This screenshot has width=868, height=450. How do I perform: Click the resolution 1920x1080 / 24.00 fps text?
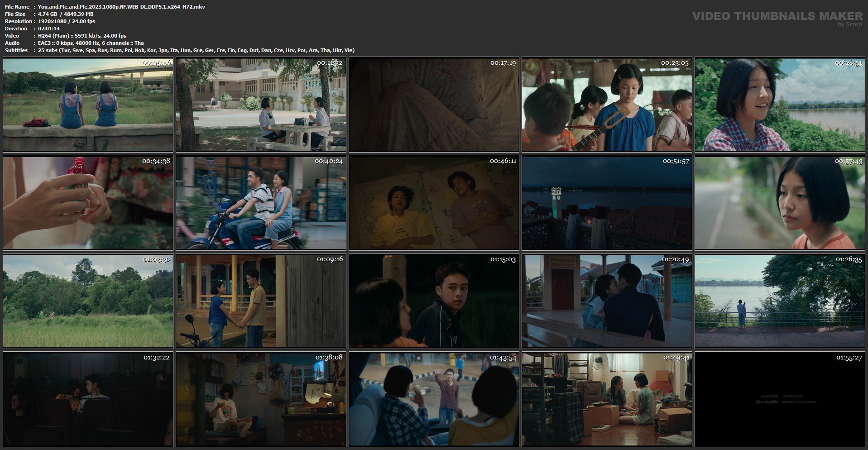pyautogui.click(x=67, y=21)
